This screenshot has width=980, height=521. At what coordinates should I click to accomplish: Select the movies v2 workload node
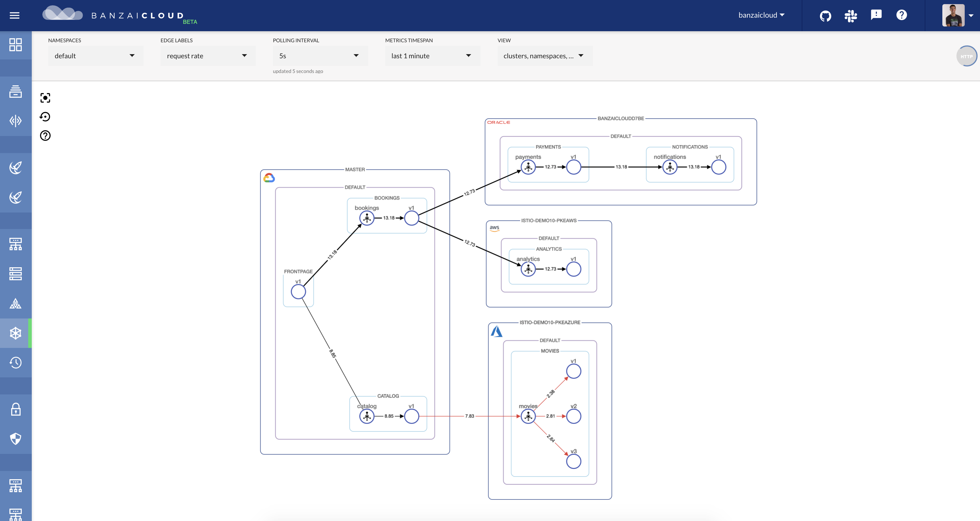573,416
